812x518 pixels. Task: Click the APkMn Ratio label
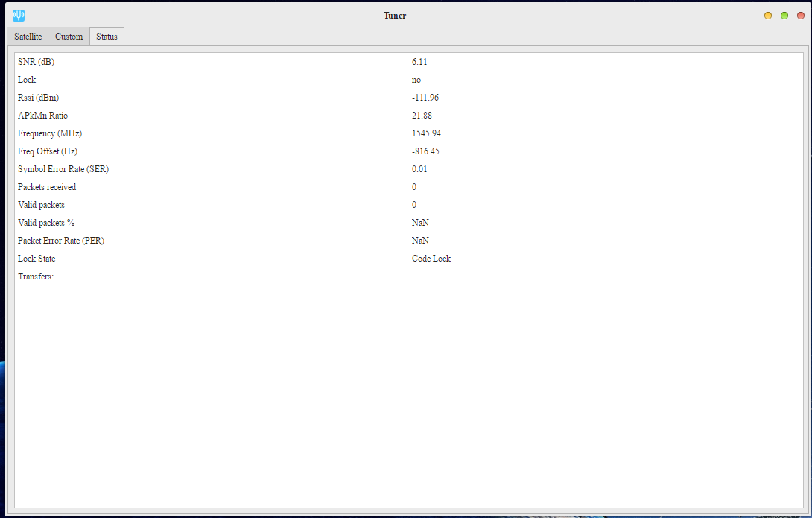tap(43, 116)
